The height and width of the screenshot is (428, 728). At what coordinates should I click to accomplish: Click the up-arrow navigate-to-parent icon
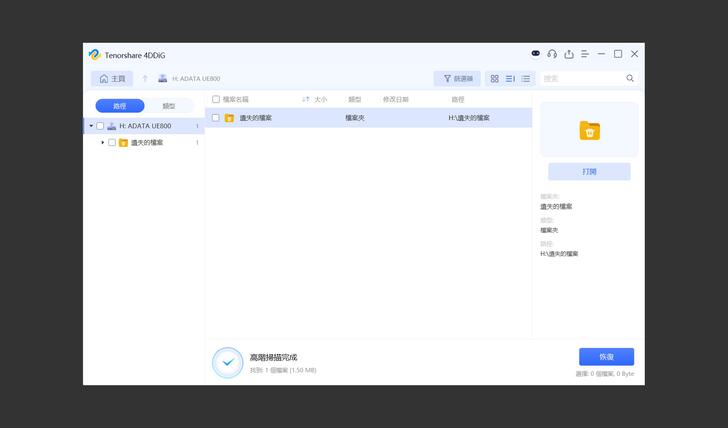pyautogui.click(x=145, y=79)
